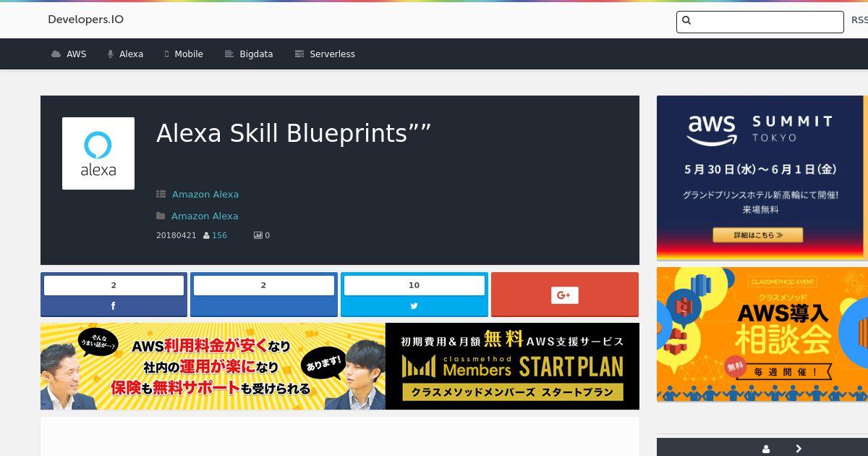Open author link 156
Screen dimensions: 868x456
219,235
